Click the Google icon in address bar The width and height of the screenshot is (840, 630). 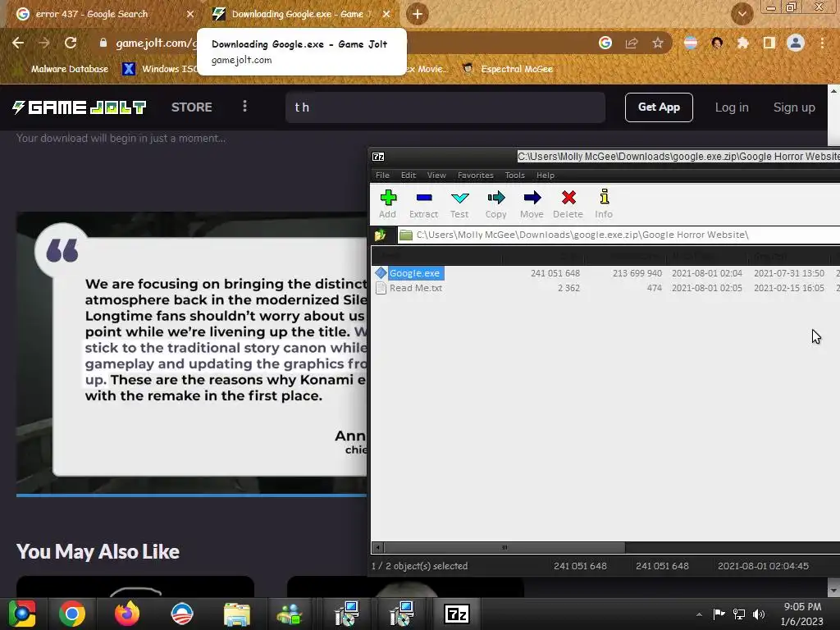[605, 43]
